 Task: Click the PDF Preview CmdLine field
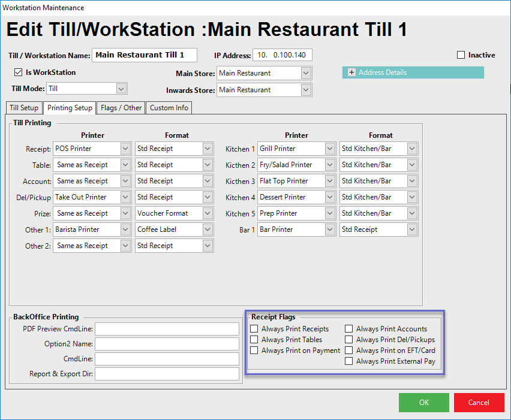pyautogui.click(x=167, y=329)
